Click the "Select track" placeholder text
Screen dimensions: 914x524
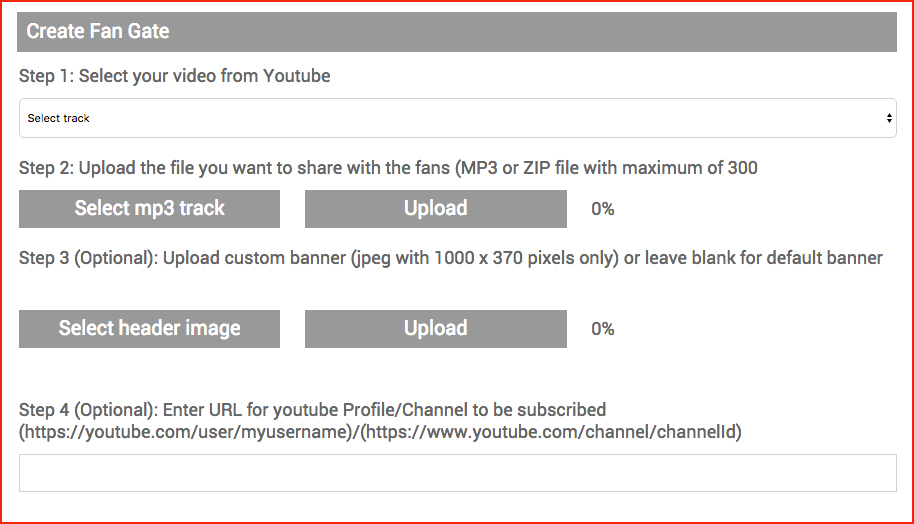tap(59, 118)
